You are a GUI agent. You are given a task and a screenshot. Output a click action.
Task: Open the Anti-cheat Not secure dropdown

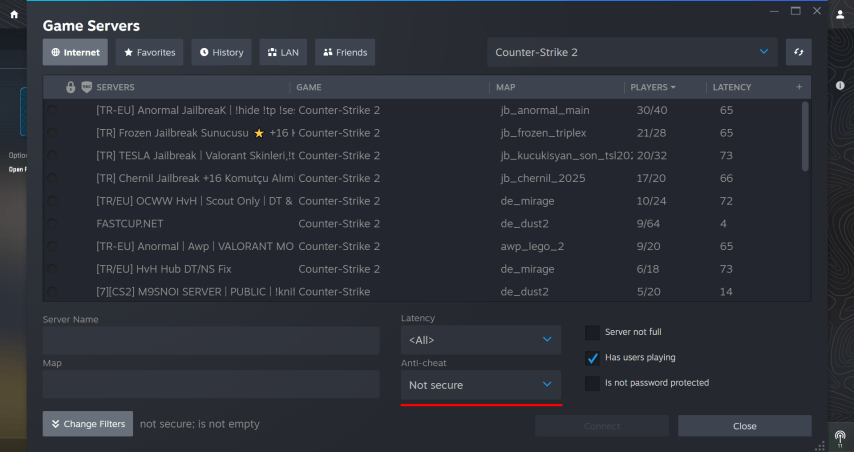coord(480,385)
